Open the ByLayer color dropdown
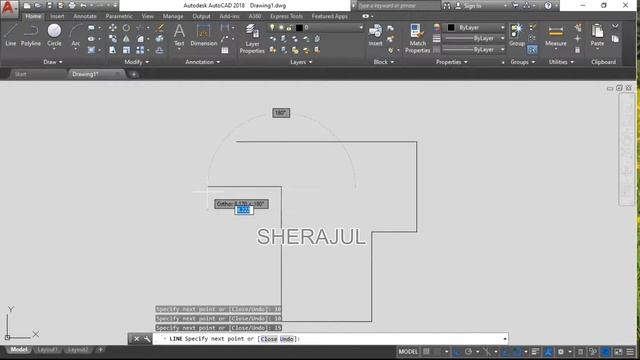640x360 pixels. tap(502, 27)
